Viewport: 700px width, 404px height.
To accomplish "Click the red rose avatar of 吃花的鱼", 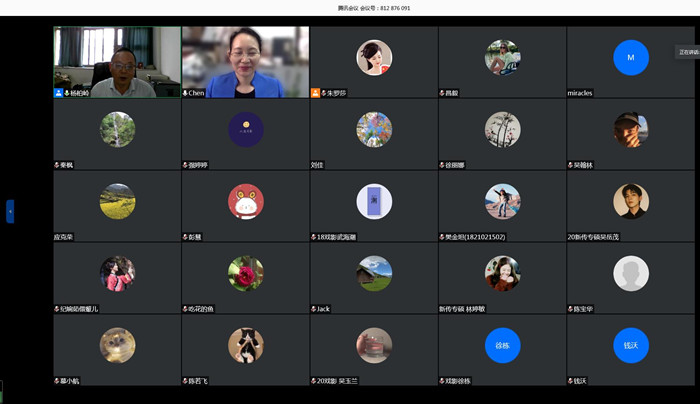I will 246,273.
